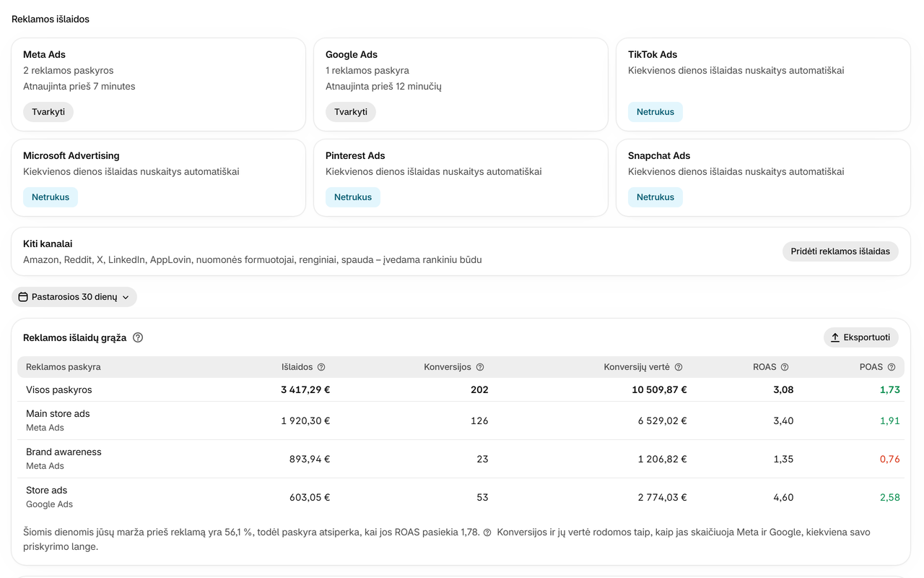This screenshot has width=924, height=578.
Task: Click the 2 774,03 € conversion value
Action: [x=662, y=497]
